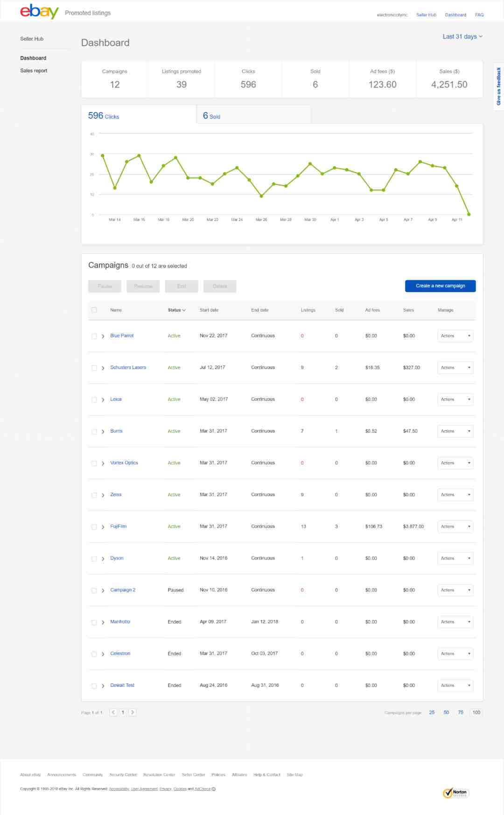504x815 pixels.
Task: Open the Dewalt Test campaign link
Action: 122,685
